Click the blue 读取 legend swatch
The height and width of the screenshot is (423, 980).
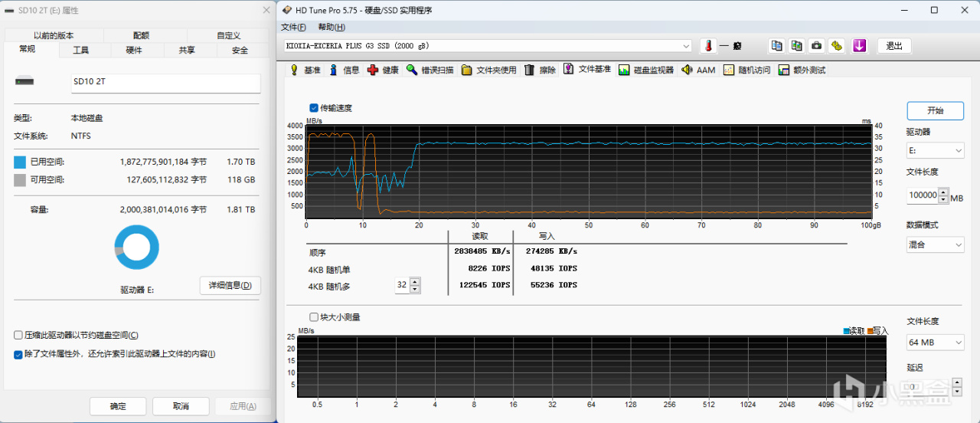(846, 331)
